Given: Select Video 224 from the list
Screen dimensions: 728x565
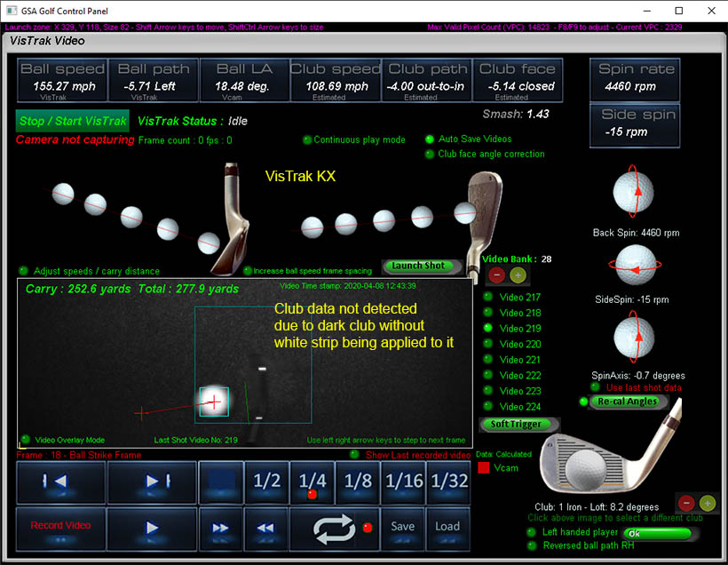Looking at the screenshot, I should pyautogui.click(x=512, y=407).
